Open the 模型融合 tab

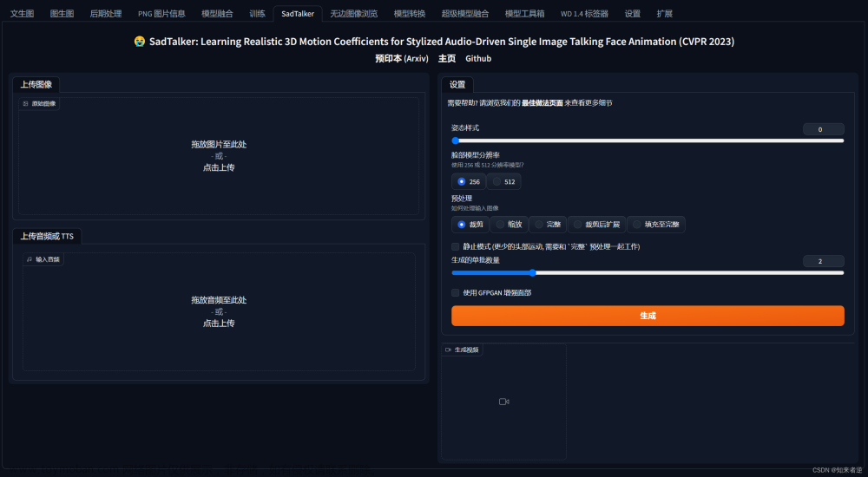217,13
